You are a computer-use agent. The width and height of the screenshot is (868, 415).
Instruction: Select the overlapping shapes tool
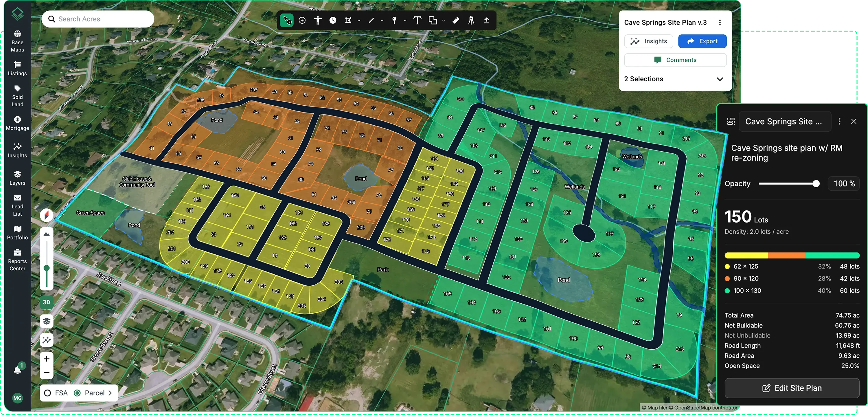pyautogui.click(x=433, y=20)
